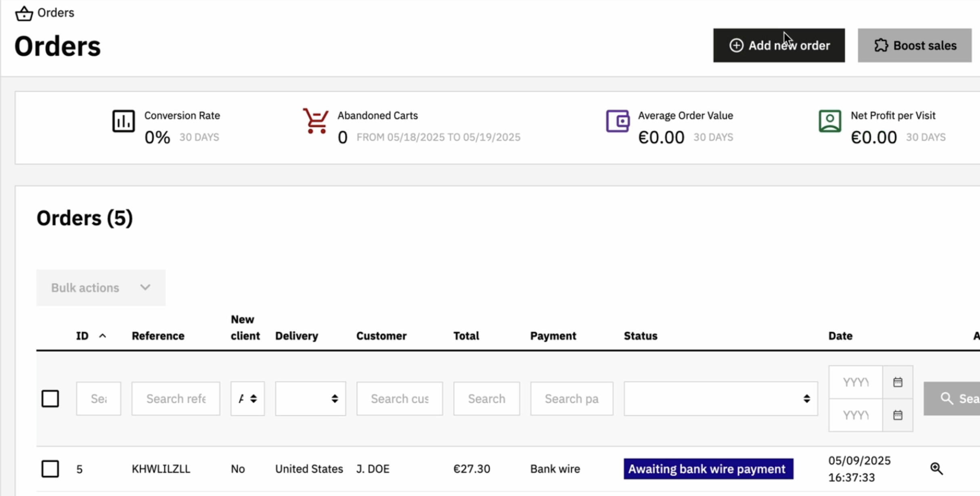Sort orders by the Reference column header
The width and height of the screenshot is (980, 496).
coord(158,336)
